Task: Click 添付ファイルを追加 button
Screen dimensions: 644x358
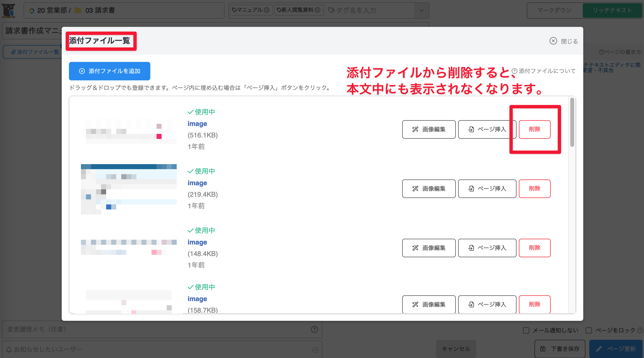Action: click(x=109, y=71)
